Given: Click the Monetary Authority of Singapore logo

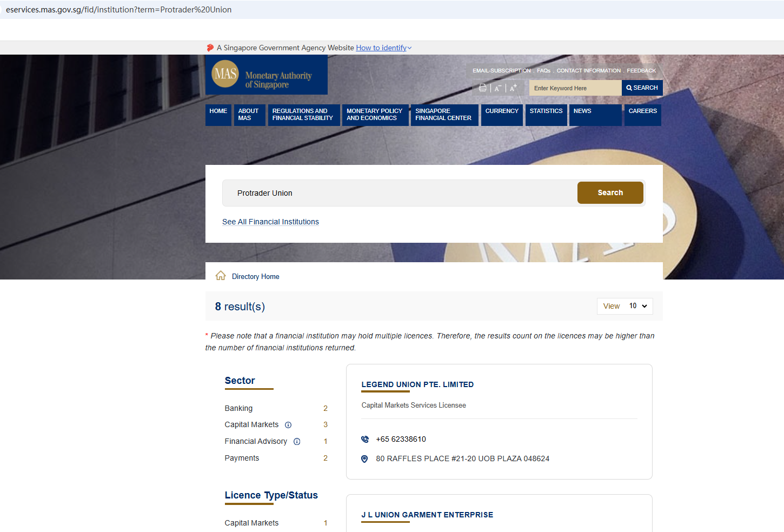Looking at the screenshot, I should 266,75.
